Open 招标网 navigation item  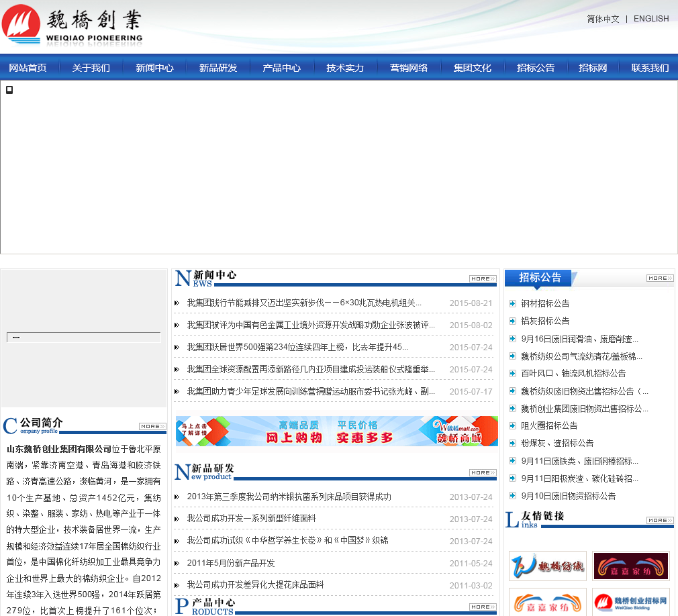(593, 68)
